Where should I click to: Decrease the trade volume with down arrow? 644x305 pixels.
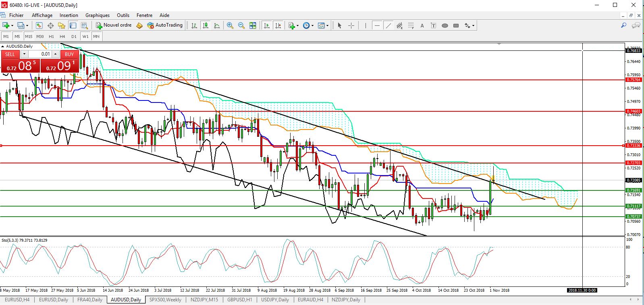[24, 54]
